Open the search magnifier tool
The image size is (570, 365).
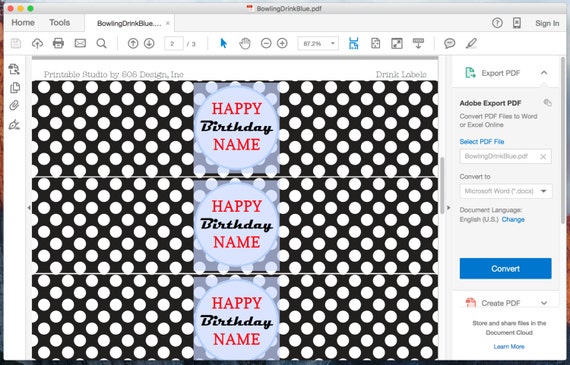tap(101, 44)
